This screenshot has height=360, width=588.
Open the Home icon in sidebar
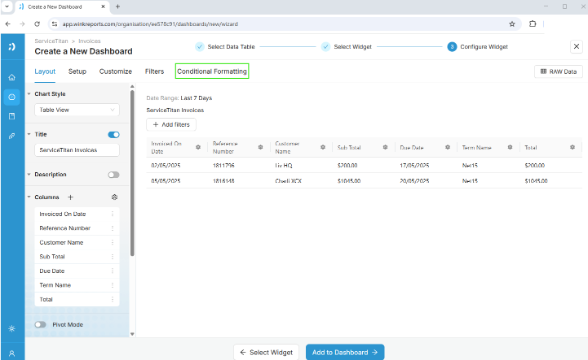12,78
